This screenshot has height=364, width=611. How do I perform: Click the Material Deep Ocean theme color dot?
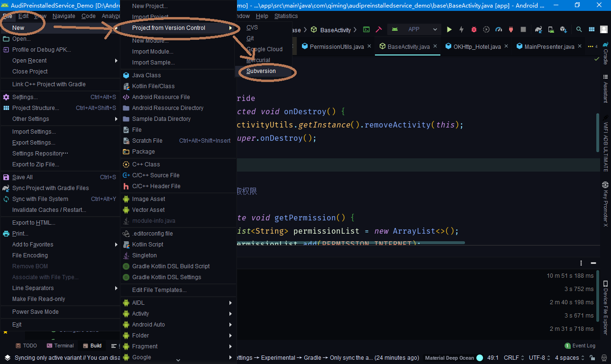[478, 357]
